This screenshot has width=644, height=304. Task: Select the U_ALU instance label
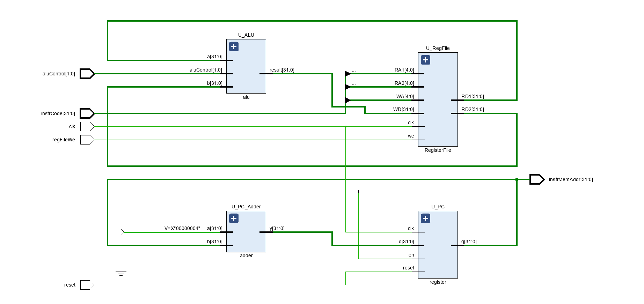[246, 35]
